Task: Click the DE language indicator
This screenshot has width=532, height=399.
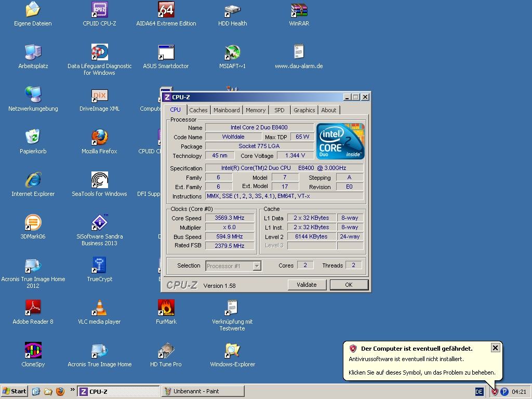Action: tap(479, 392)
